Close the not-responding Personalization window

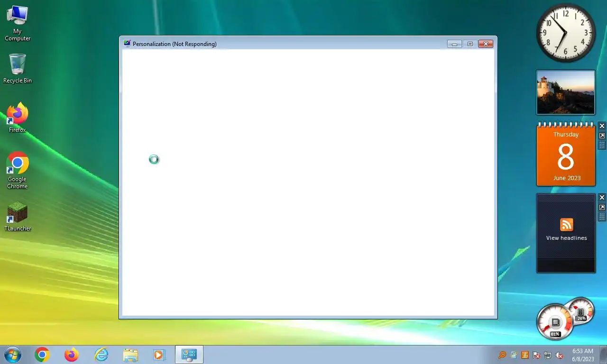486,44
